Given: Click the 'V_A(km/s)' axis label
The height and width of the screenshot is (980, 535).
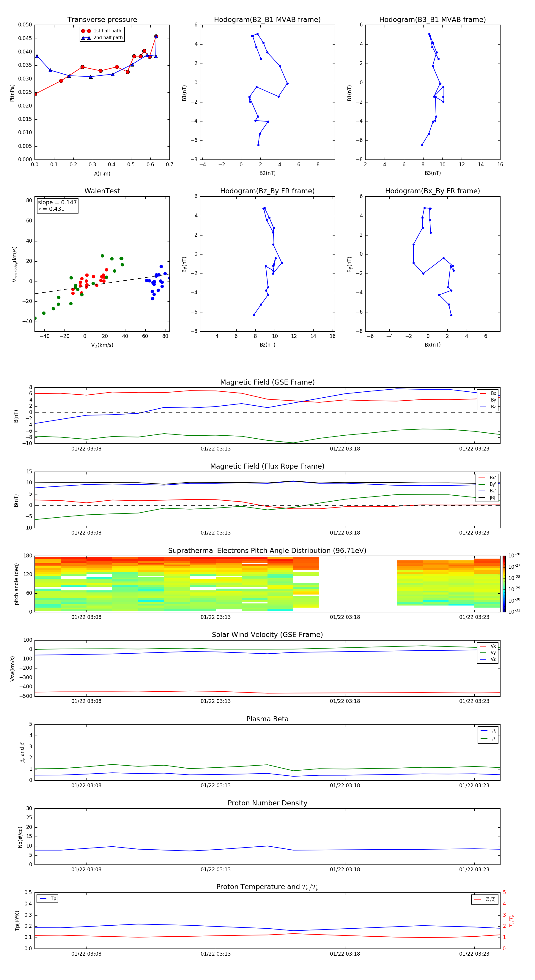Looking at the screenshot, I should coord(102,345).
